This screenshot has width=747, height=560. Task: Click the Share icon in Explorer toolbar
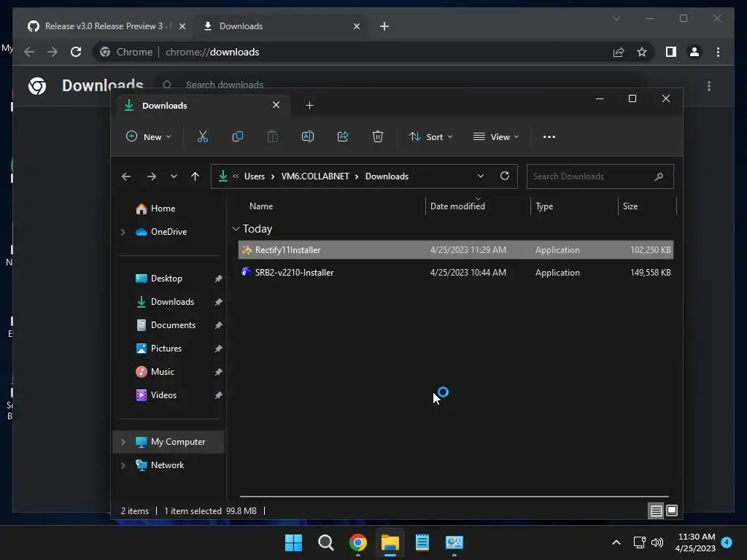tap(343, 136)
